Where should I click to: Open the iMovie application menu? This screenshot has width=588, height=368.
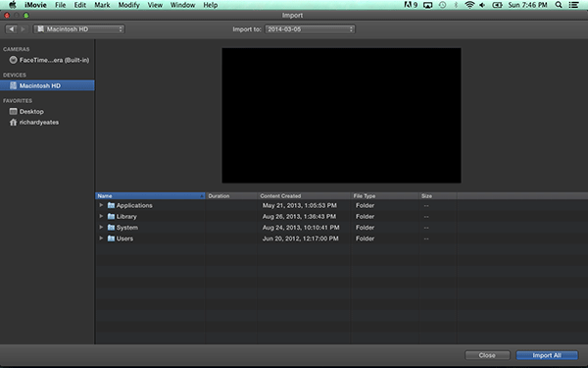[35, 5]
